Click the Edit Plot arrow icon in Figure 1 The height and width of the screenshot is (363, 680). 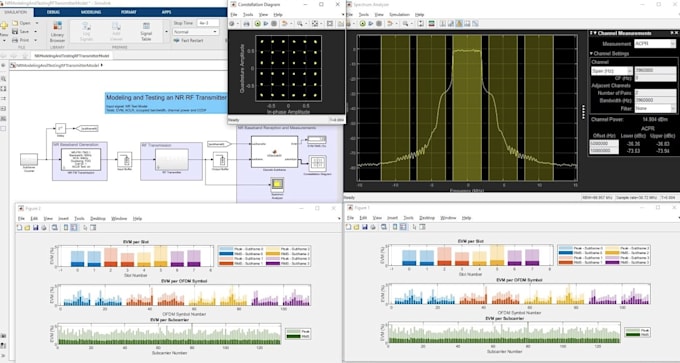click(415, 227)
